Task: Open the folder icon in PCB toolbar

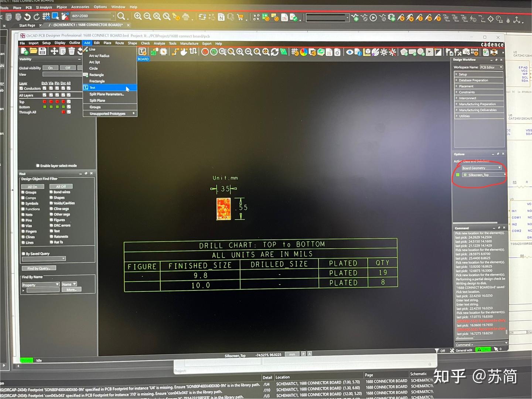Action: (x=34, y=51)
